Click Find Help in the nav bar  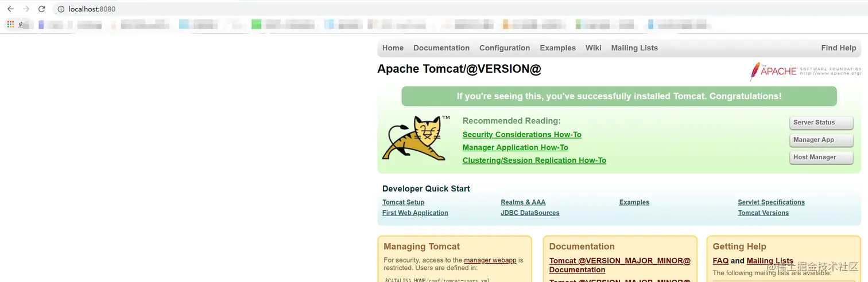pos(838,48)
